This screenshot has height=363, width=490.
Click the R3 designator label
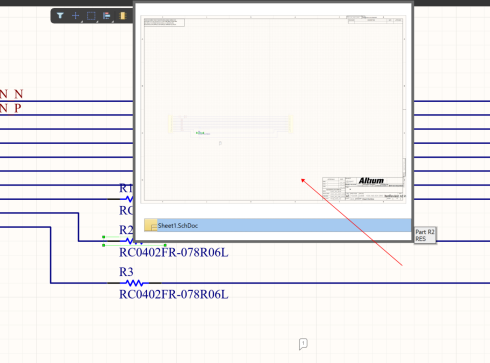tap(126, 272)
